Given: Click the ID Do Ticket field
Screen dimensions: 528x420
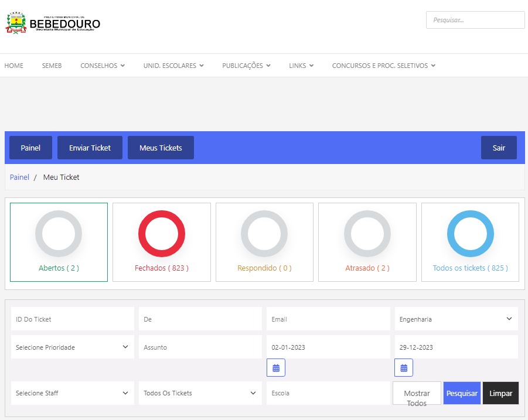Looking at the screenshot, I should click(72, 319).
